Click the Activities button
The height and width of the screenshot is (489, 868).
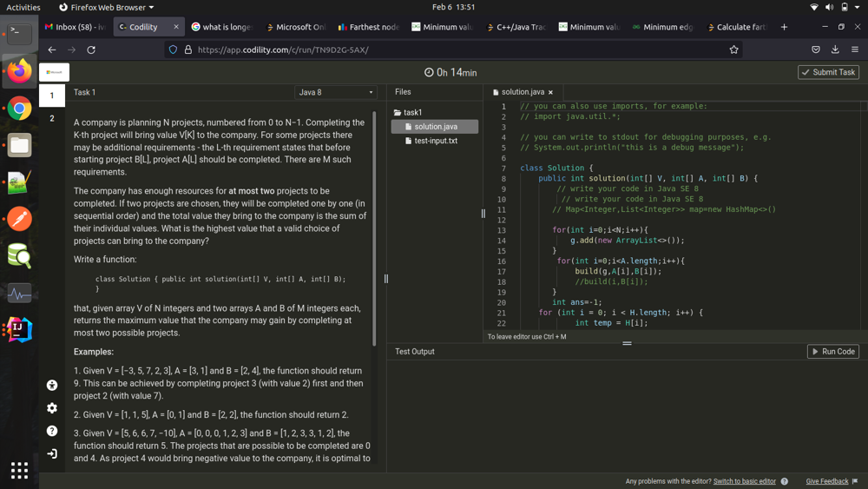point(23,7)
